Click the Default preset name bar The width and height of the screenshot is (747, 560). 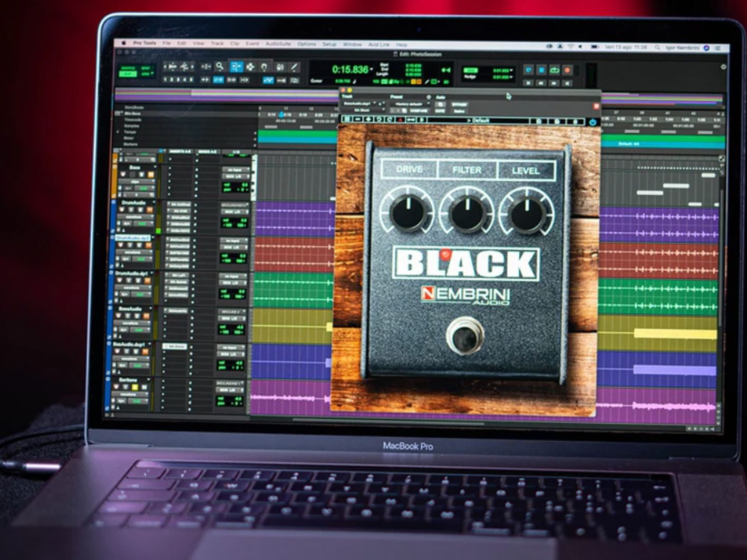pyautogui.click(x=479, y=121)
